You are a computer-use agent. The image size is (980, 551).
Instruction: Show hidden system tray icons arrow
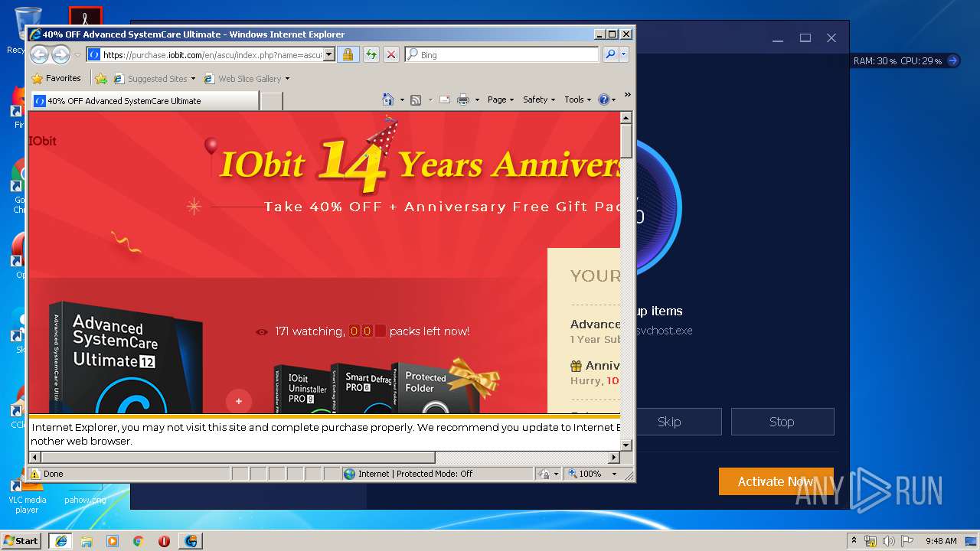click(854, 541)
